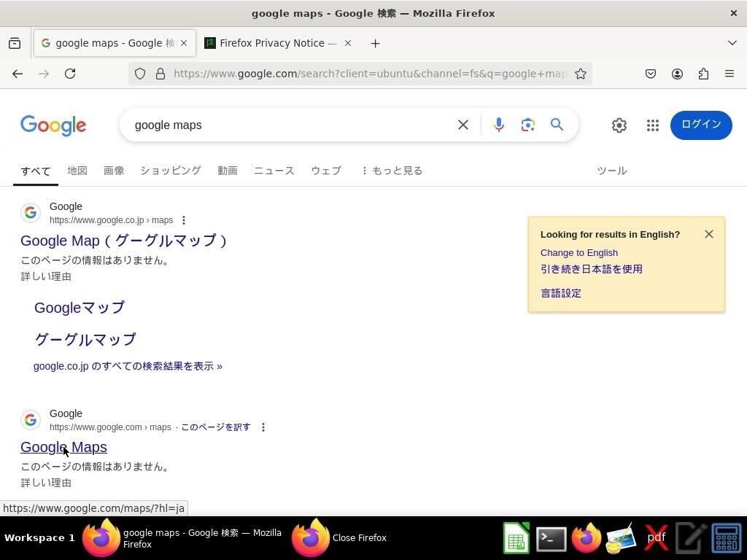View site security via the padlock icon
The width and height of the screenshot is (747, 560).
point(160,74)
